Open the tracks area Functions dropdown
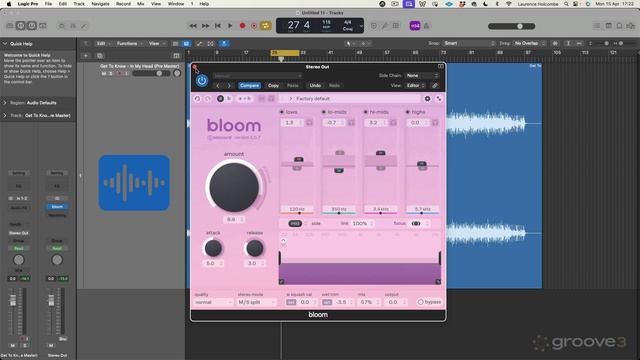The height and width of the screenshot is (360, 640). (x=129, y=43)
